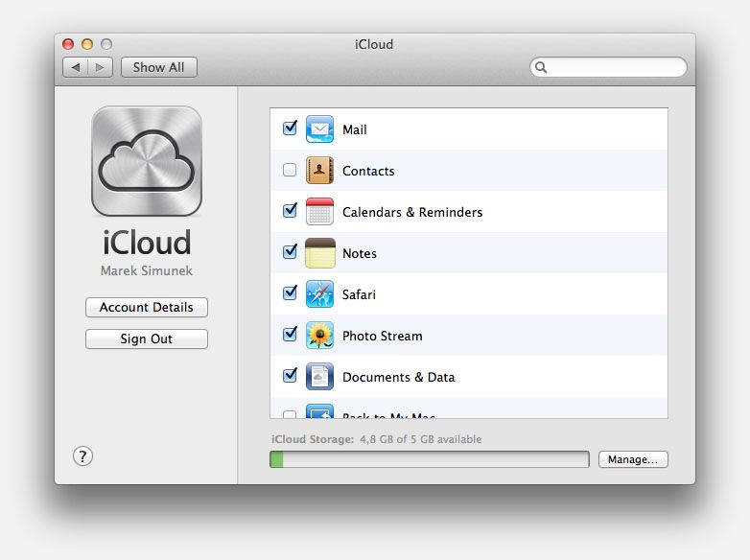Viewport: 750px width, 560px height.
Task: Click the Mail app icon
Action: pyautogui.click(x=319, y=129)
